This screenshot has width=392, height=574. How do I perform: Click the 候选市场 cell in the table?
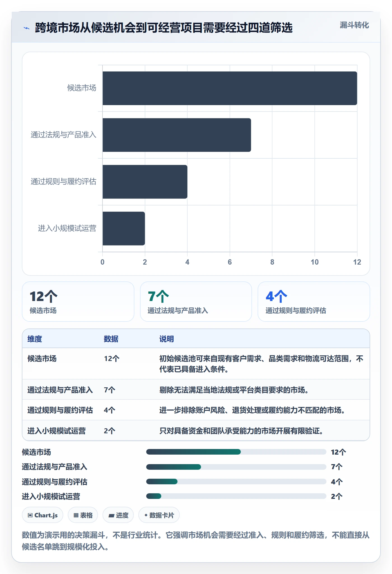[x=42, y=358]
